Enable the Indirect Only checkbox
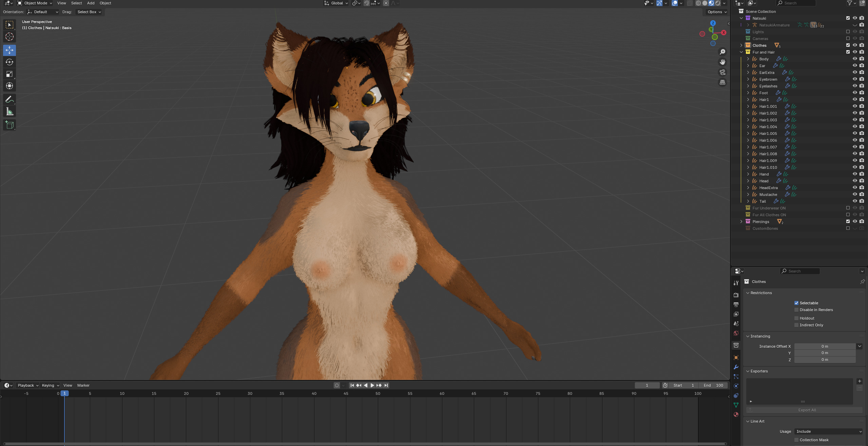 coord(796,325)
